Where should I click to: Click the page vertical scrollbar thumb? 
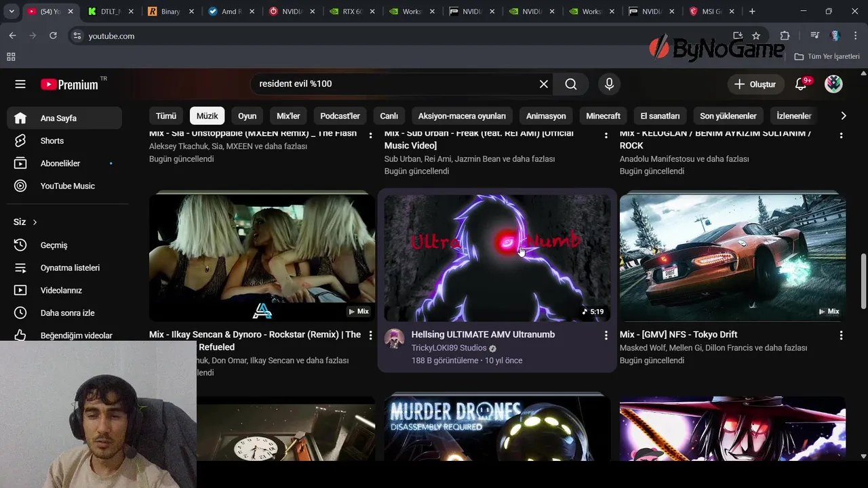click(863, 282)
